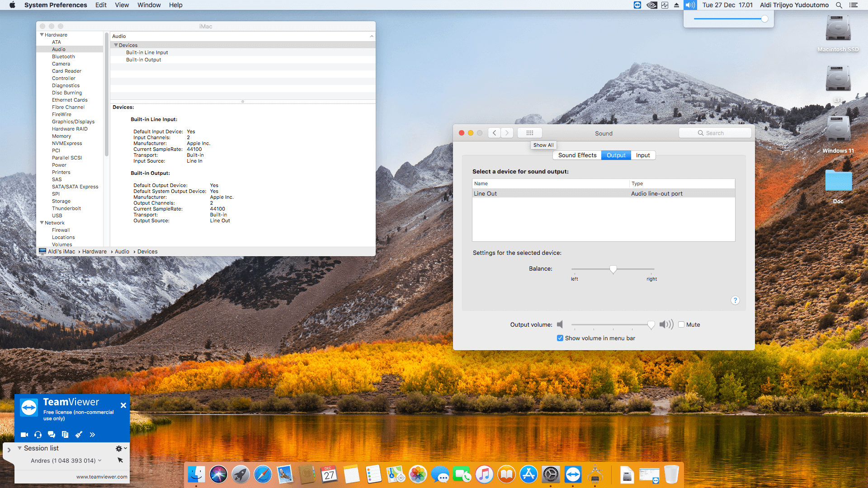868x488 pixels.
Task: Select Built-in Output device row
Action: (x=243, y=60)
